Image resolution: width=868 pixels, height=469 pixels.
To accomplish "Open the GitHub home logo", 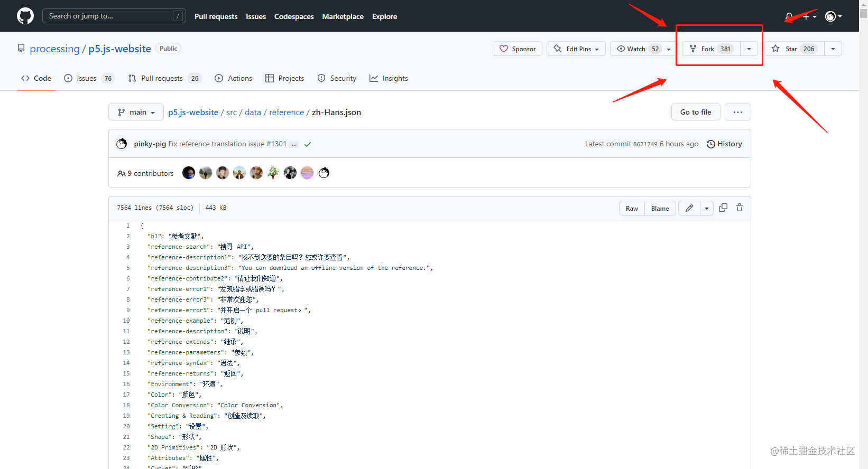I will click(25, 16).
